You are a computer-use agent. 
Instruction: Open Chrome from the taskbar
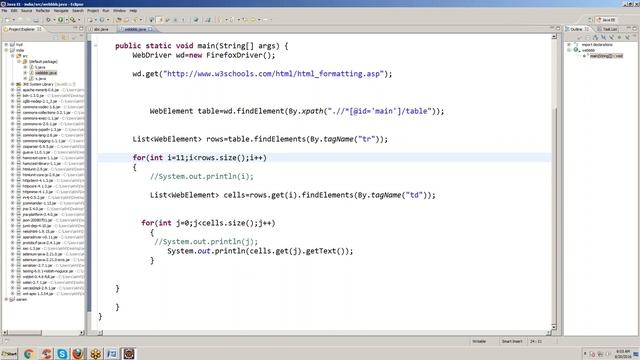(29, 353)
